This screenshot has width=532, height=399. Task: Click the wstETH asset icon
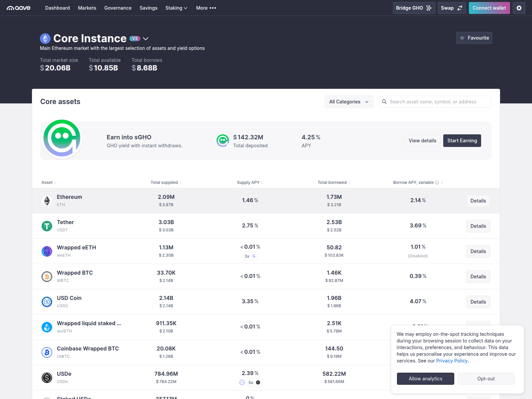coord(47,327)
